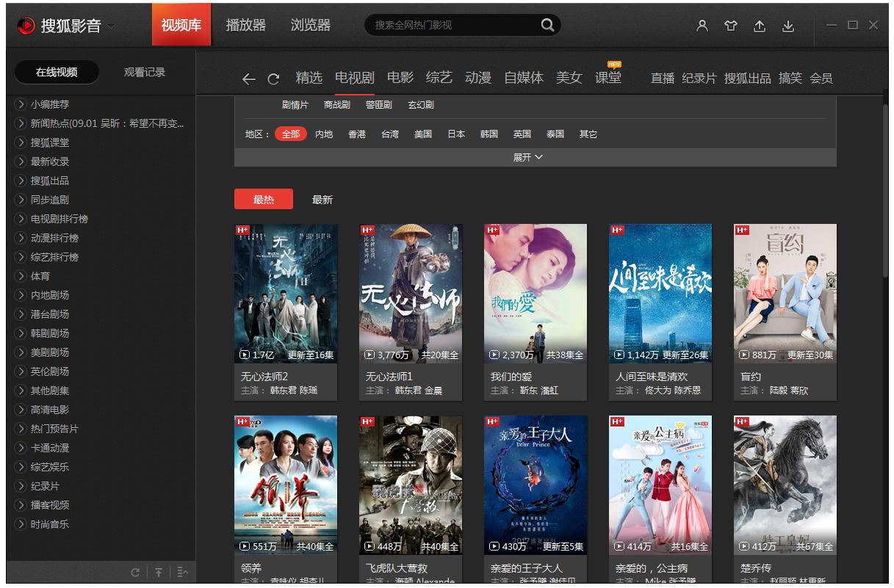The image size is (894, 588).
Task: Open 人间至味是清欢 poster thumbnail
Action: click(660, 294)
